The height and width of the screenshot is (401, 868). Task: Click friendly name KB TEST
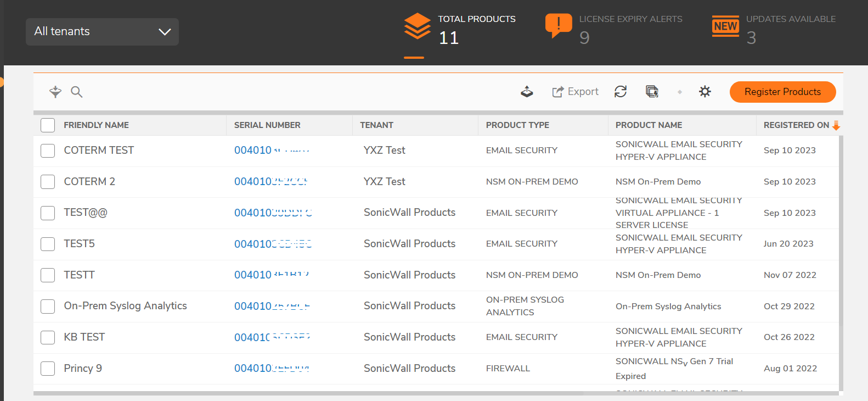84,337
